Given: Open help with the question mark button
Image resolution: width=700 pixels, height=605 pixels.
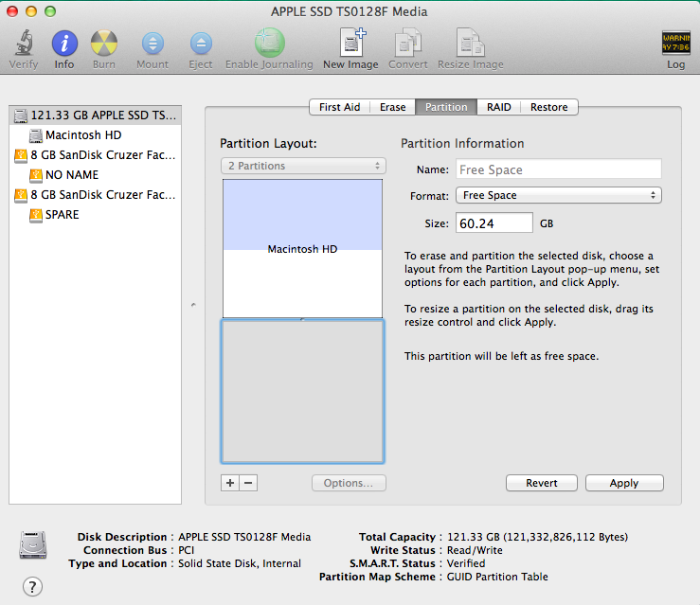Looking at the screenshot, I should 32,586.
